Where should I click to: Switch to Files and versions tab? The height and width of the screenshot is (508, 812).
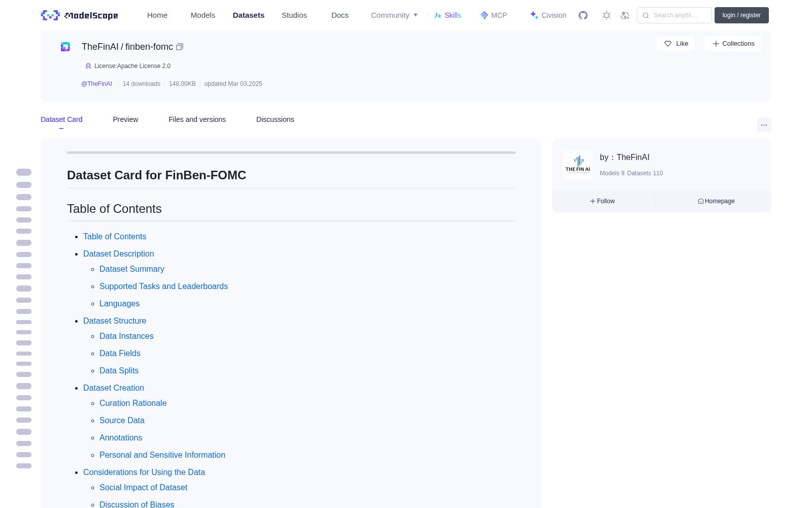tap(197, 119)
